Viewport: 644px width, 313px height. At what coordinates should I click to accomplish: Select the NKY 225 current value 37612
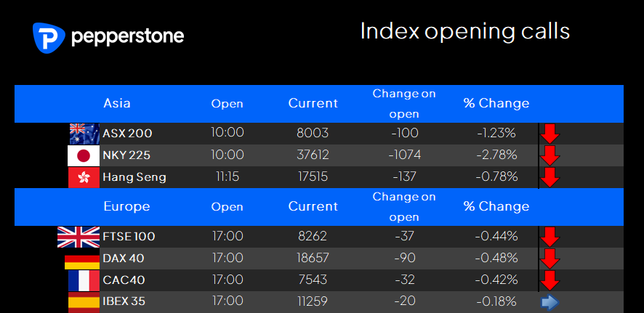[x=313, y=155]
